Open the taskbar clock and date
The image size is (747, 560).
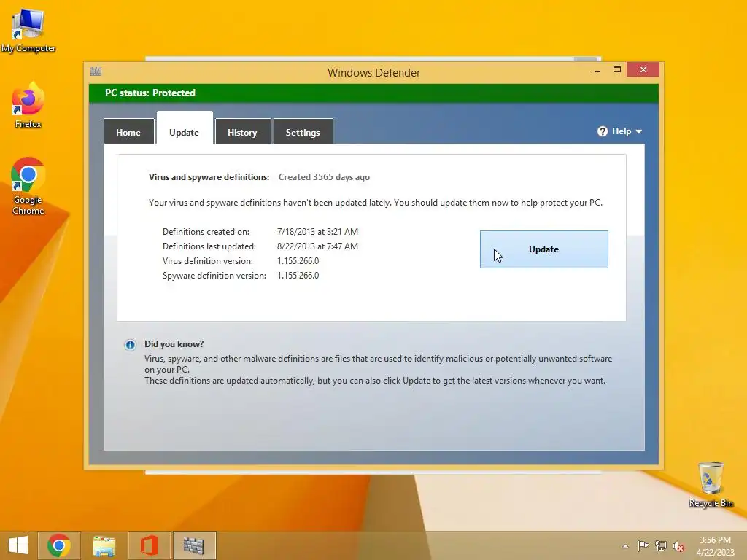point(715,546)
